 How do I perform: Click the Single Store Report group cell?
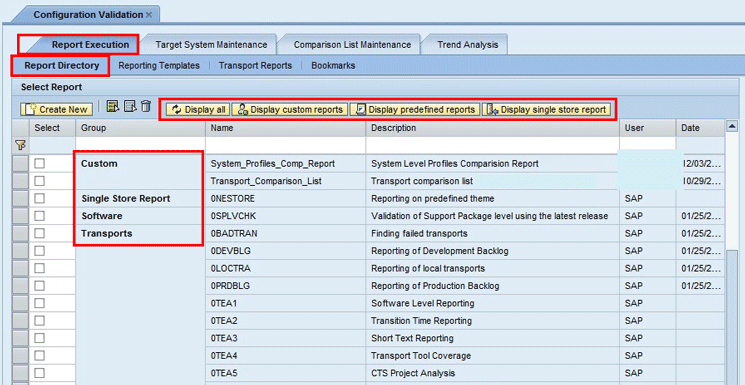point(125,198)
